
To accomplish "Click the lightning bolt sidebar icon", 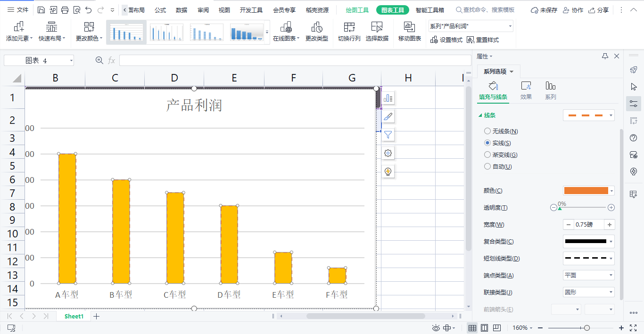I will (x=634, y=171).
